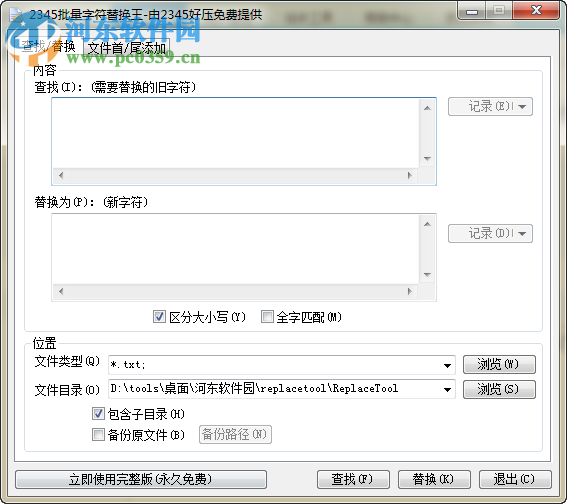Click up arrow of replace box scrollbar
This screenshot has height=504, width=567.
[427, 224]
